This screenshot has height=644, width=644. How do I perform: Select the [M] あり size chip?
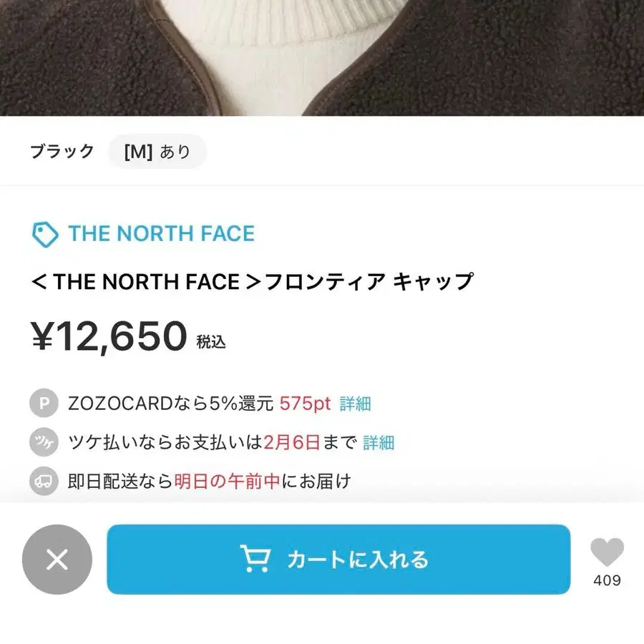click(x=157, y=151)
